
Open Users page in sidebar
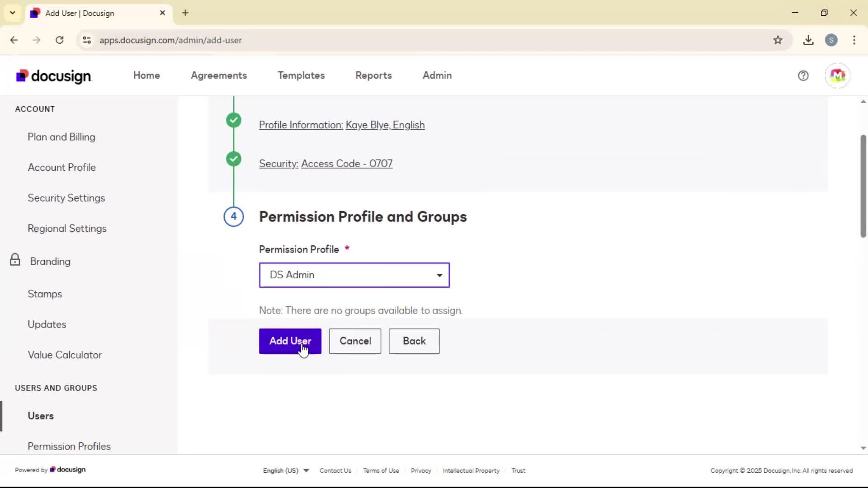[41, 416]
